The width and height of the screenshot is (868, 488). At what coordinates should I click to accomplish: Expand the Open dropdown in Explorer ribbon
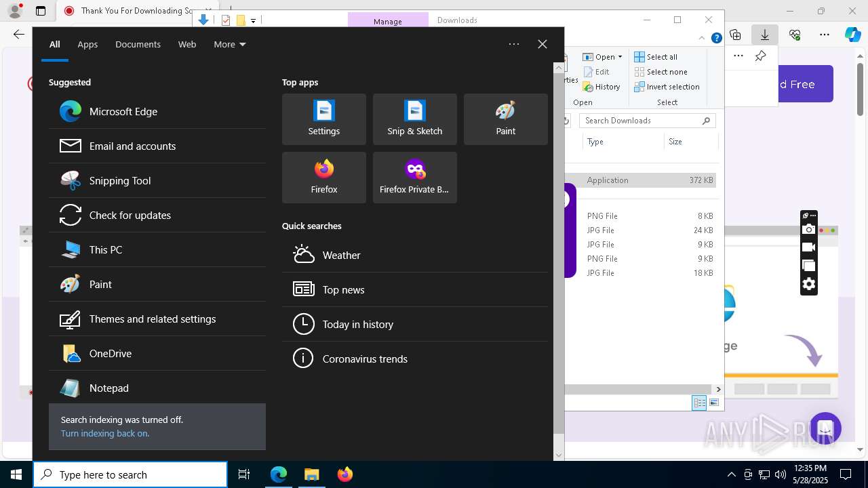click(603, 57)
